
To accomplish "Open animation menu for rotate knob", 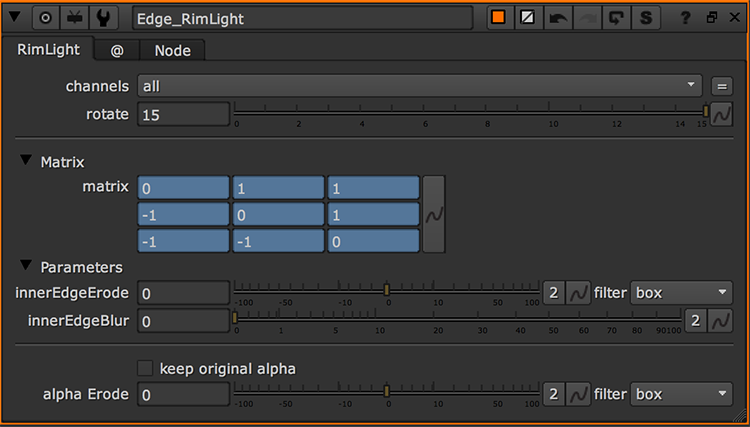I will 722,114.
